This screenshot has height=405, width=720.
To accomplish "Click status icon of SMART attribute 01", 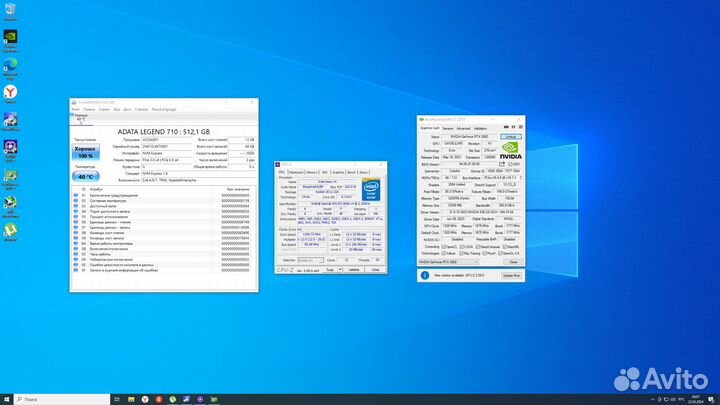I will pos(76,195).
